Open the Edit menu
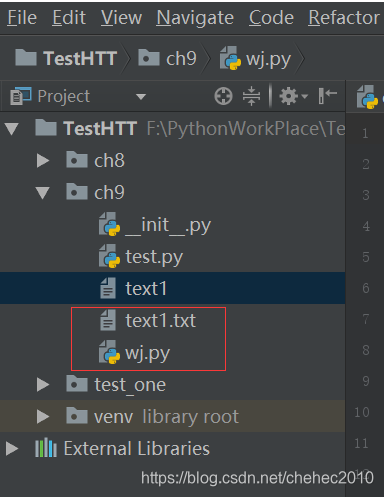 [x=69, y=18]
